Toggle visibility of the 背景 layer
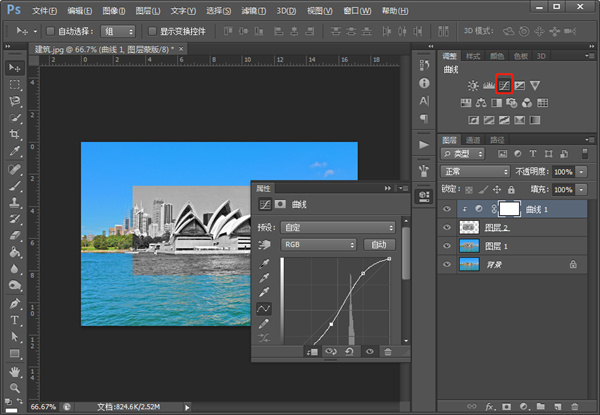Image resolution: width=600 pixels, height=415 pixels. (x=447, y=264)
